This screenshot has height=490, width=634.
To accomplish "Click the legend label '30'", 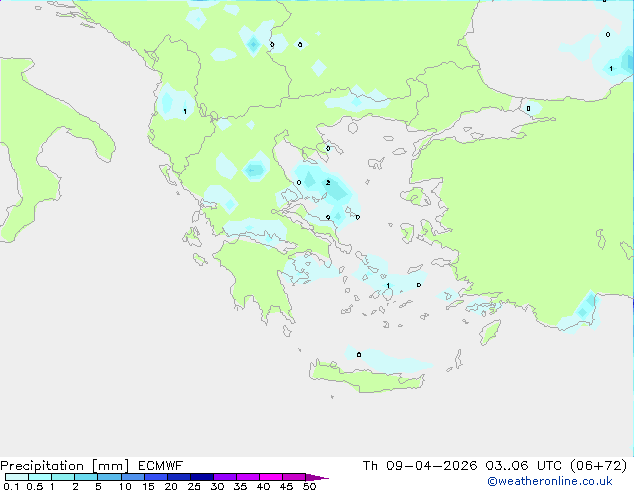I will point(217,486).
